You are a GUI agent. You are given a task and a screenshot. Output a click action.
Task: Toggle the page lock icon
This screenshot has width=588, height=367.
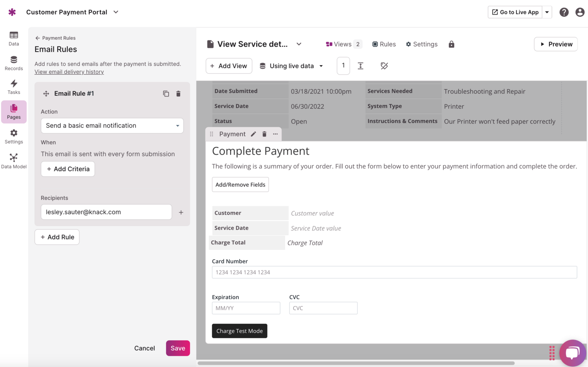pos(451,44)
